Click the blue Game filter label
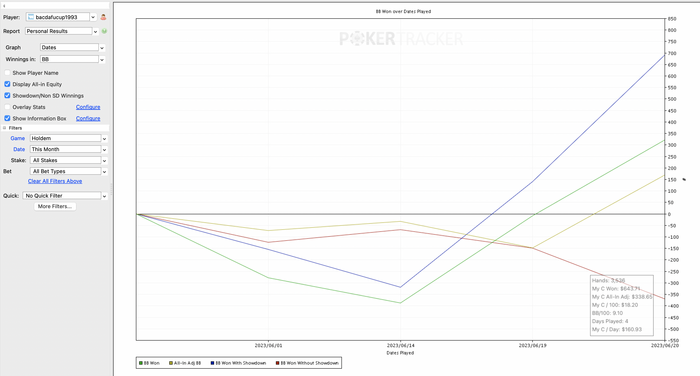This screenshot has width=700, height=376. point(18,138)
